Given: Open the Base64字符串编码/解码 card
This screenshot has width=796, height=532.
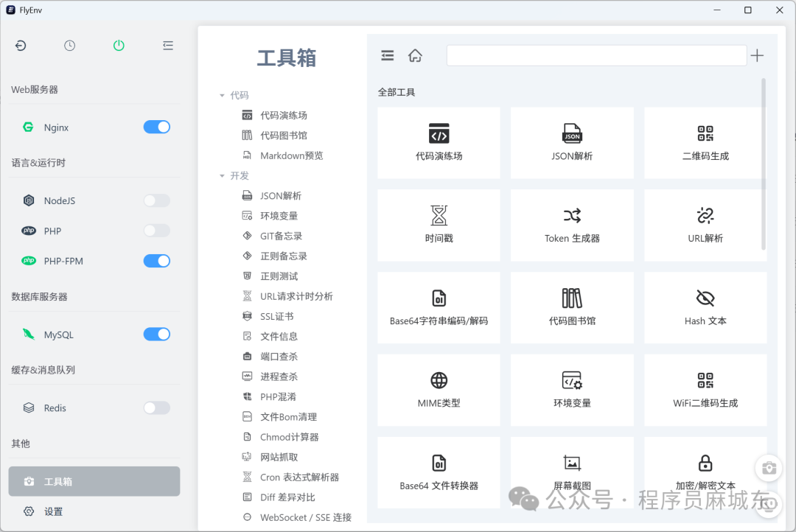Looking at the screenshot, I should (439, 307).
